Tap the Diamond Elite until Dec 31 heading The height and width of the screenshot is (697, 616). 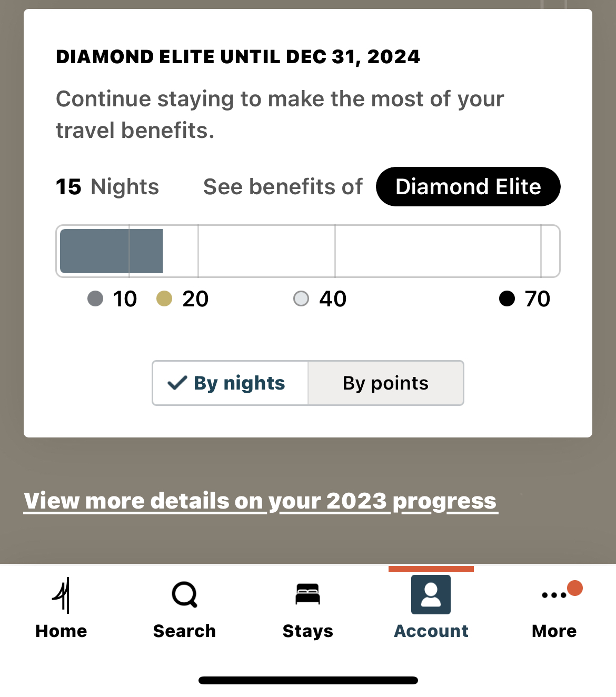[x=238, y=57]
